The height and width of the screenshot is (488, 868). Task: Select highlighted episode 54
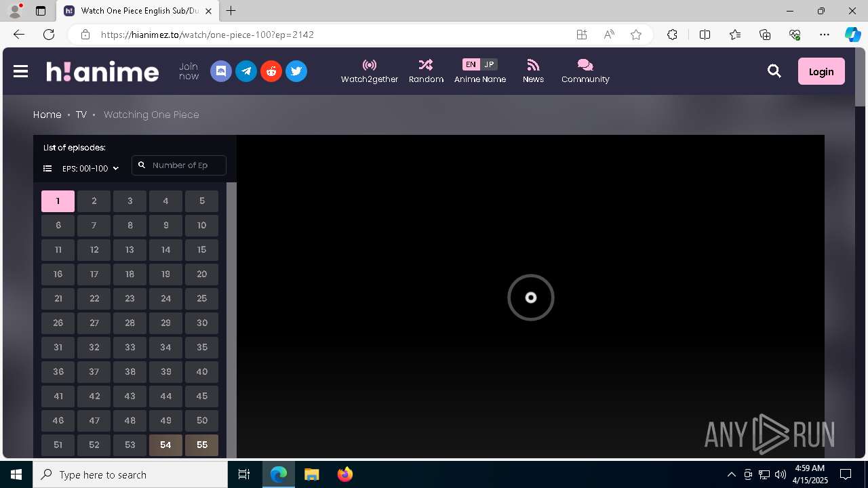(x=165, y=445)
